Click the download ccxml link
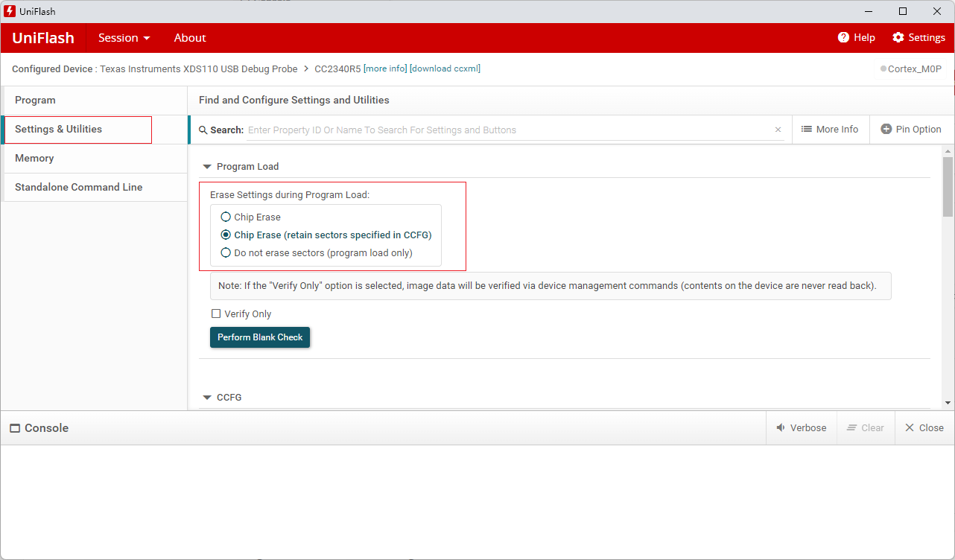The width and height of the screenshot is (955, 560). (445, 69)
